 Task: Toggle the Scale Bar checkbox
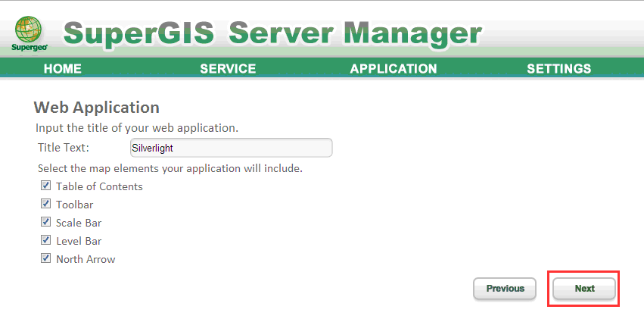(x=45, y=222)
